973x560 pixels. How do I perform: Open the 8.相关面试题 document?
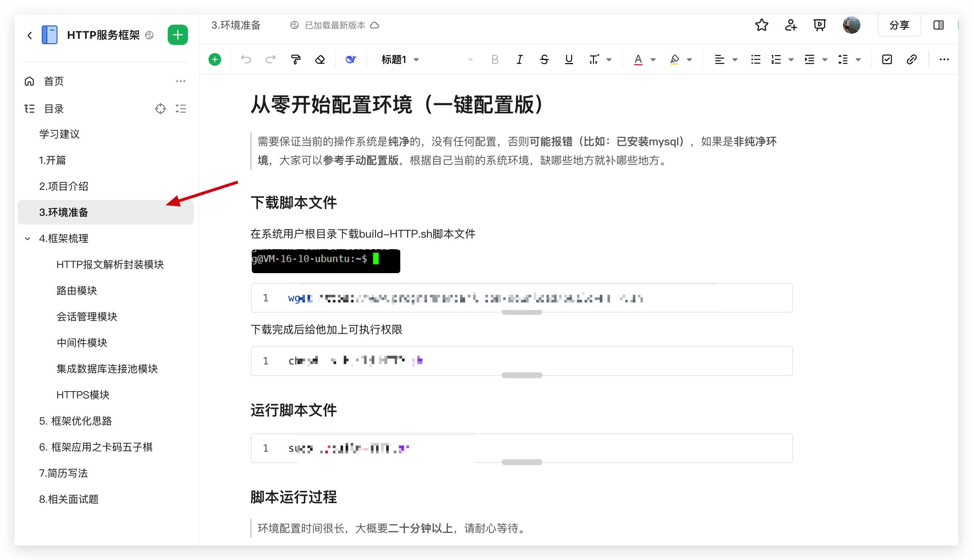point(69,499)
